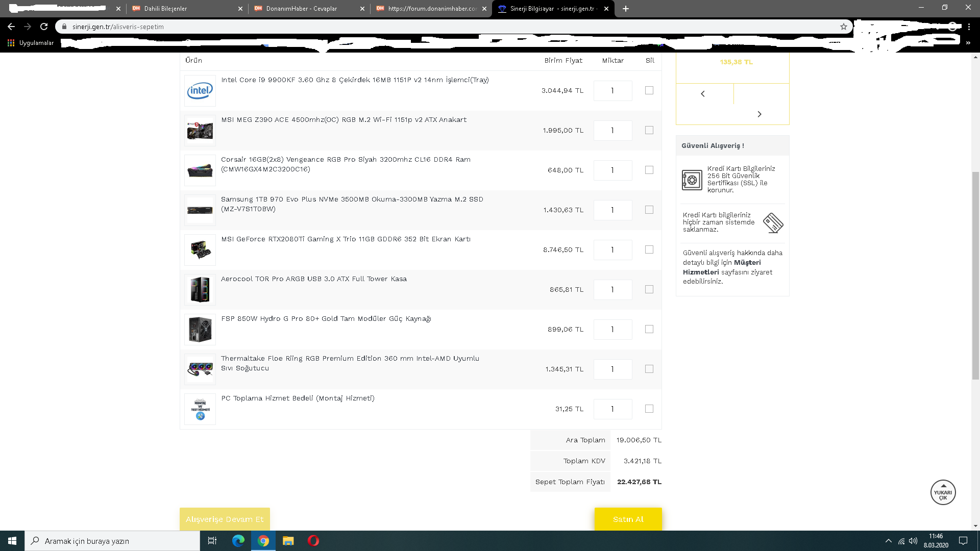Image resolution: width=980 pixels, height=551 pixels.
Task: Show previous item with left chevron
Action: click(703, 94)
